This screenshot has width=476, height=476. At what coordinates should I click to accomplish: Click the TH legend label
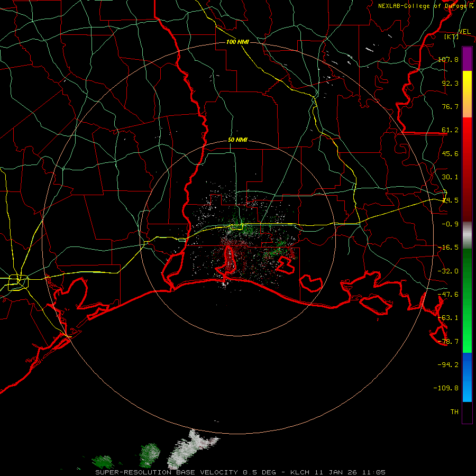click(x=454, y=412)
